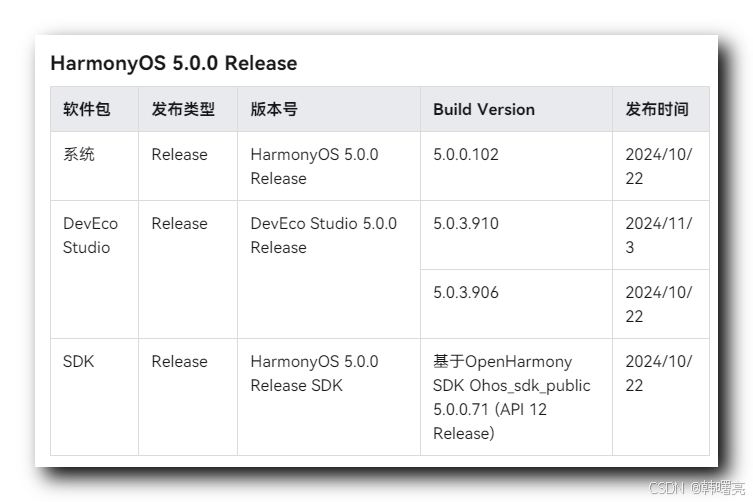Click the CSDN watermark text

point(697,489)
